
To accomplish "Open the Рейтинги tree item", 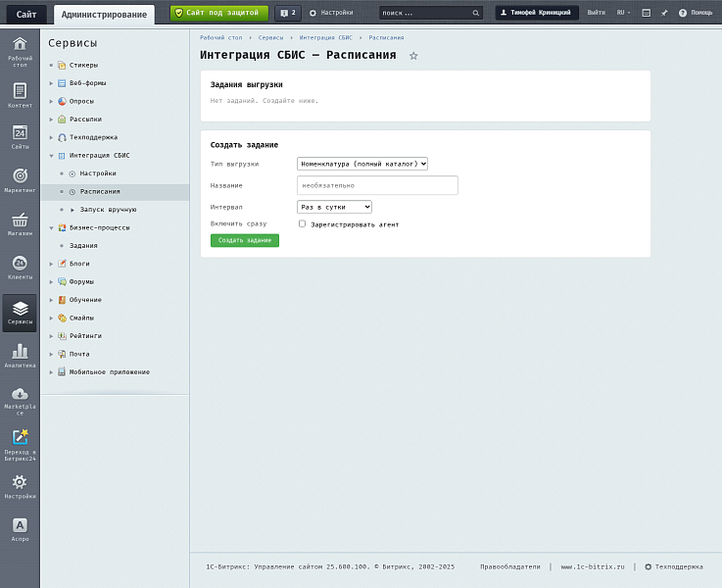I will click(x=85, y=336).
